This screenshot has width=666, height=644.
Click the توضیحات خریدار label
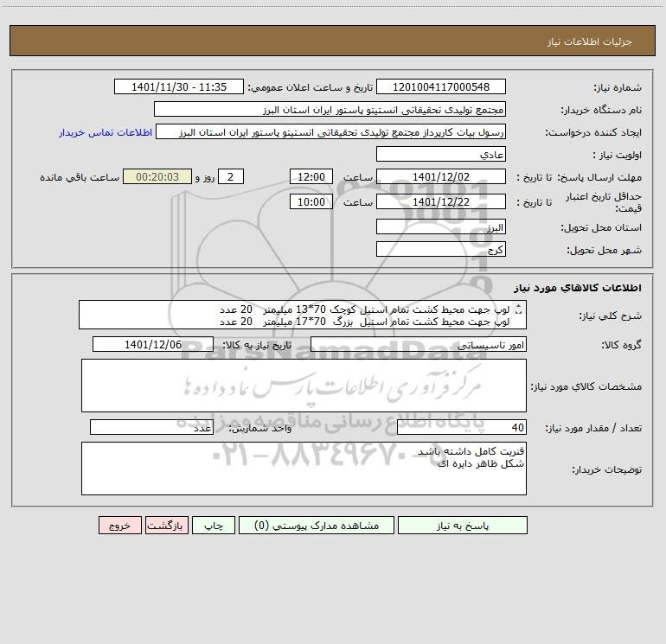606,469
